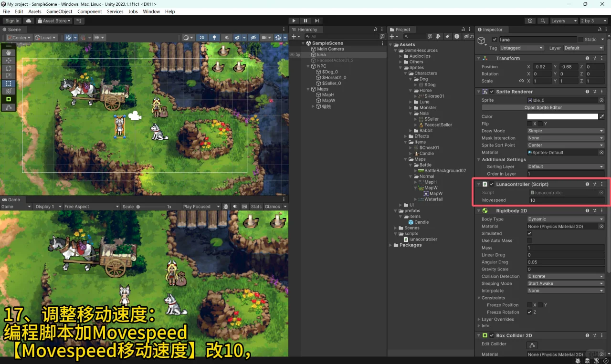Toggle the Scene audio mute icon

coord(226,38)
